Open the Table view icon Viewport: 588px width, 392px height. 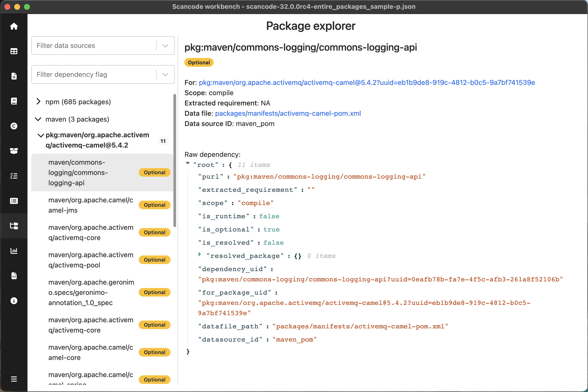click(x=14, y=51)
